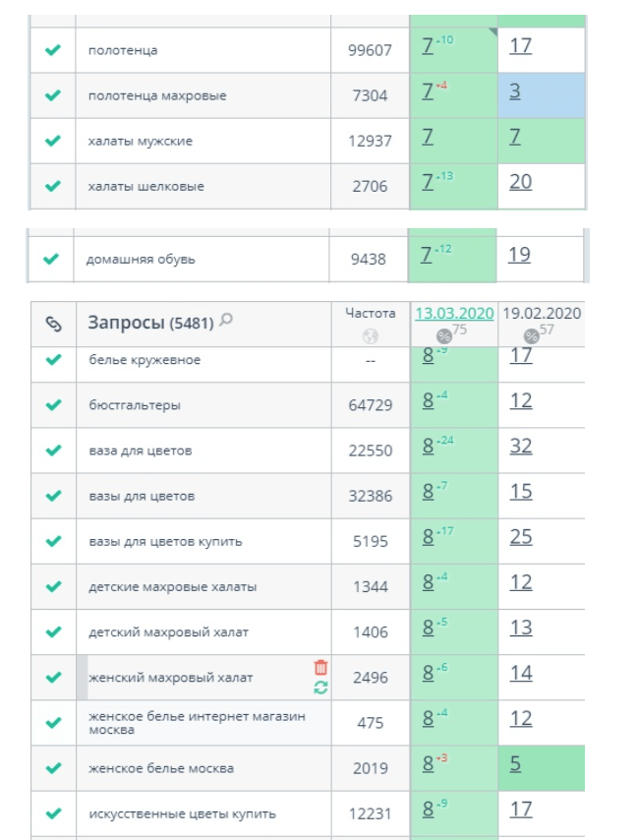Image resolution: width=636 pixels, height=840 pixels.
Task: Sort by the Частота column header
Action: [370, 313]
